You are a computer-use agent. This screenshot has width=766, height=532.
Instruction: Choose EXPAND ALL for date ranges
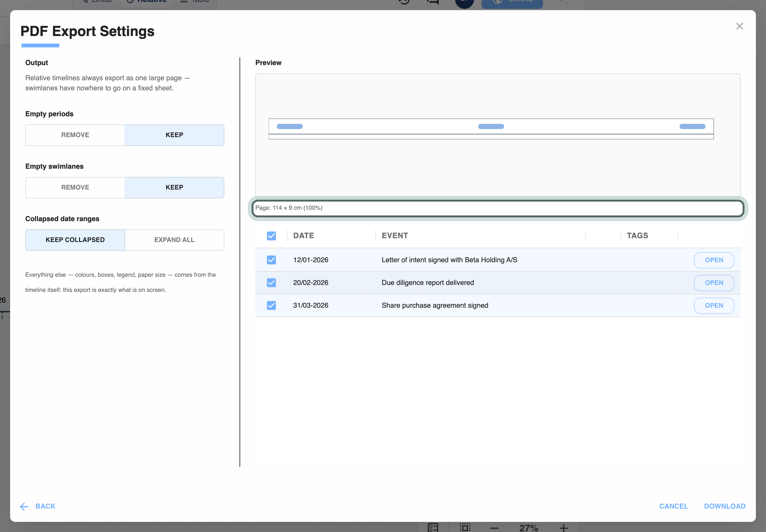coord(174,240)
